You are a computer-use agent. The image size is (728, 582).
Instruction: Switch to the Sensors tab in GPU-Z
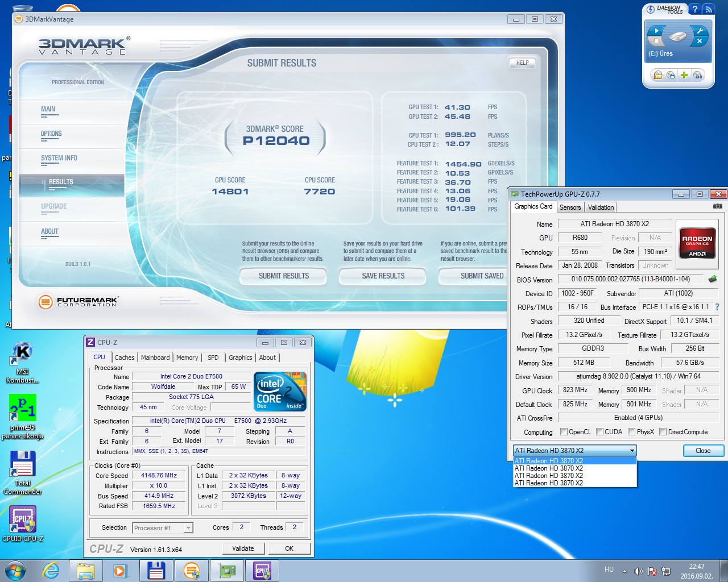570,207
